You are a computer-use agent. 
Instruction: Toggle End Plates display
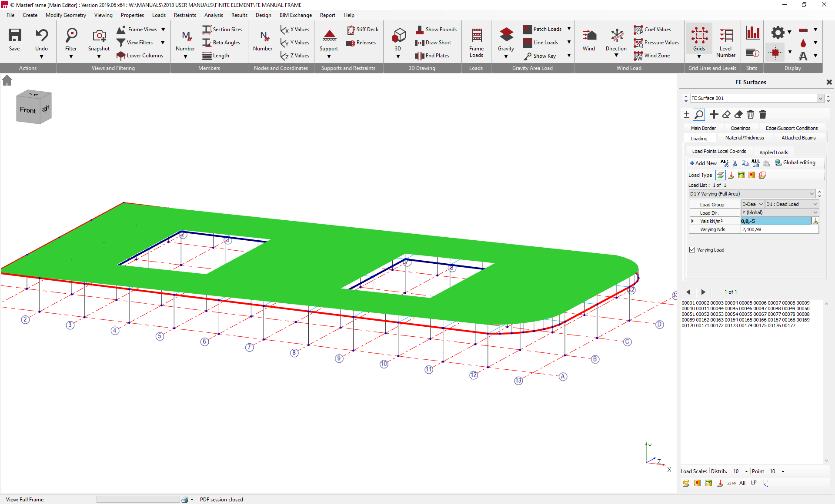pyautogui.click(x=432, y=56)
